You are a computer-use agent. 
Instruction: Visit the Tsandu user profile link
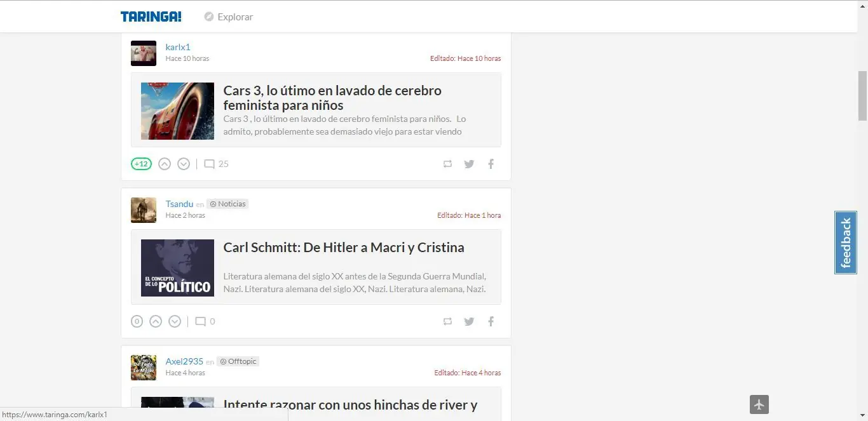[179, 204]
